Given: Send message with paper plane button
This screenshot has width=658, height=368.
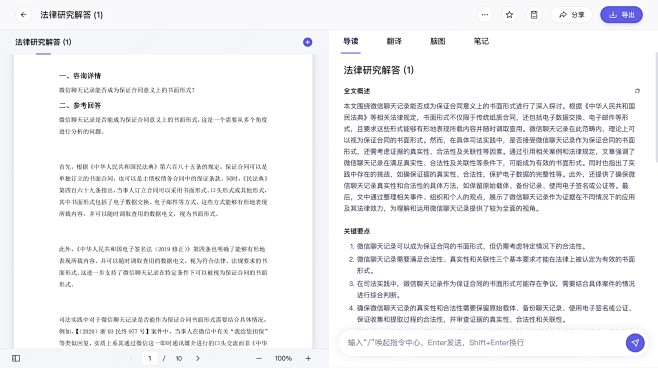Looking at the screenshot, I should 635,342.
